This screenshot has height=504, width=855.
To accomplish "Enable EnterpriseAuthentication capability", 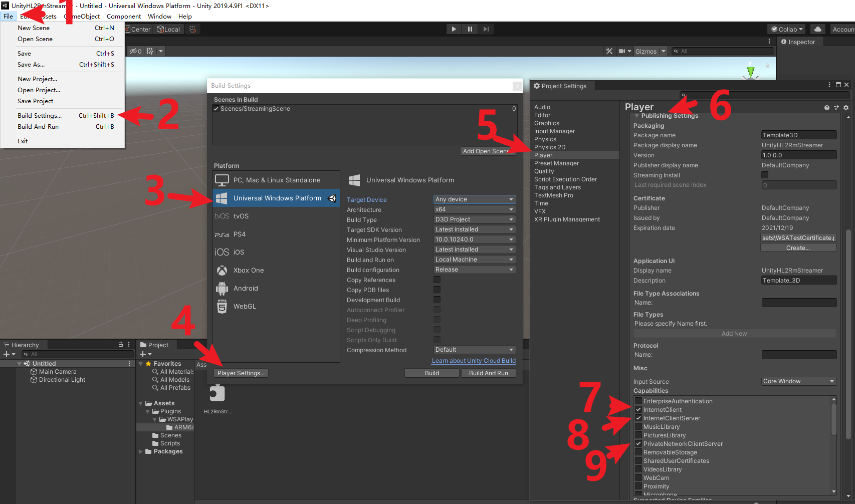I will (638, 401).
